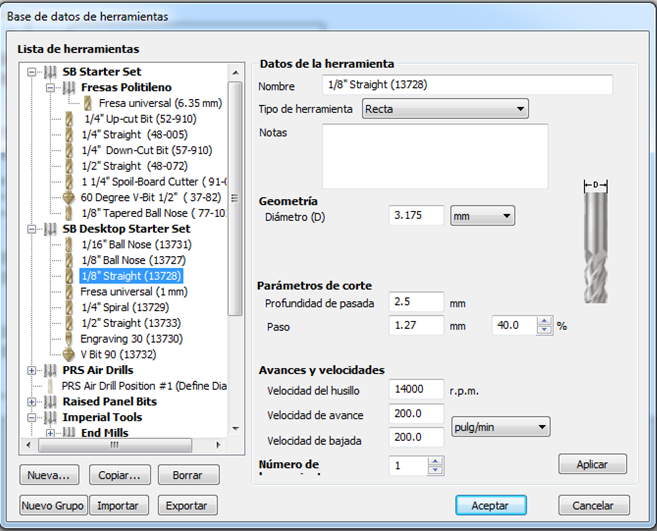Open the Tipo de herramienta dropdown
The height and width of the screenshot is (531, 657).
[x=445, y=109]
